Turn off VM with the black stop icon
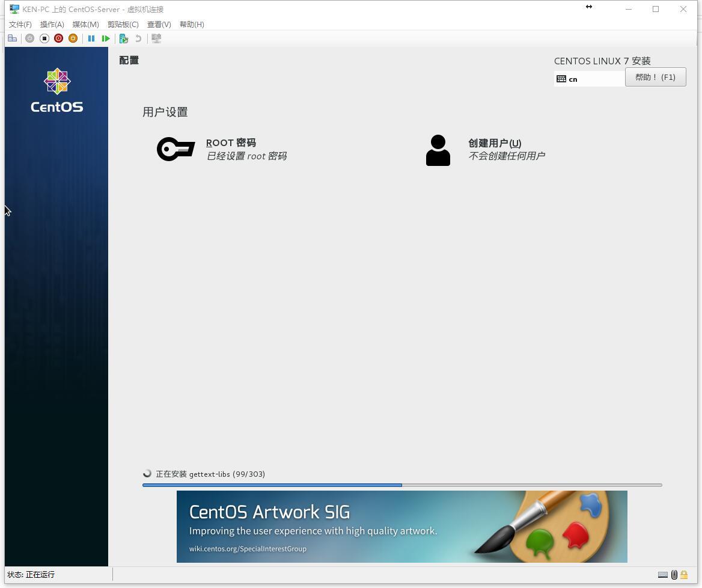 tap(44, 38)
